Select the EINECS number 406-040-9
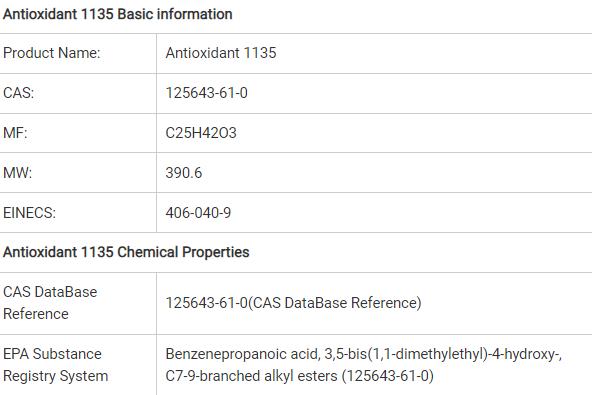Viewport: 592px width, 395px height. [198, 213]
